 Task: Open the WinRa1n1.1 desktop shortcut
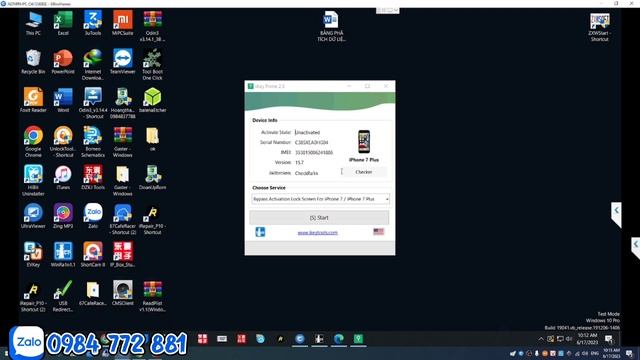click(63, 254)
